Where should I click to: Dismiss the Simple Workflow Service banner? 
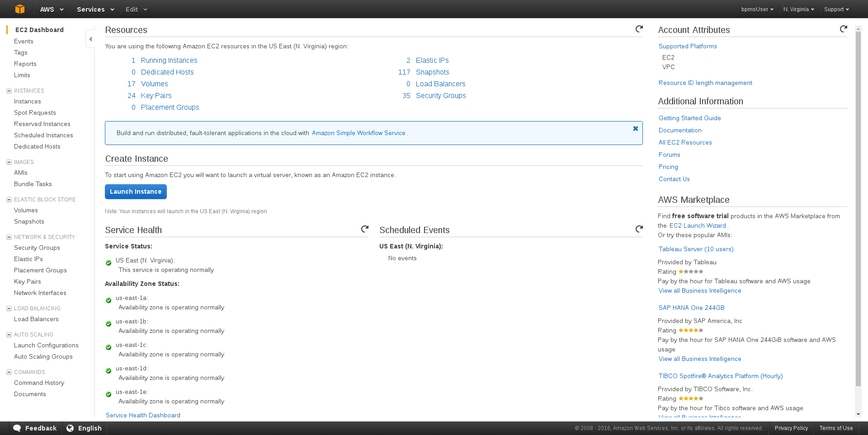[x=635, y=129]
